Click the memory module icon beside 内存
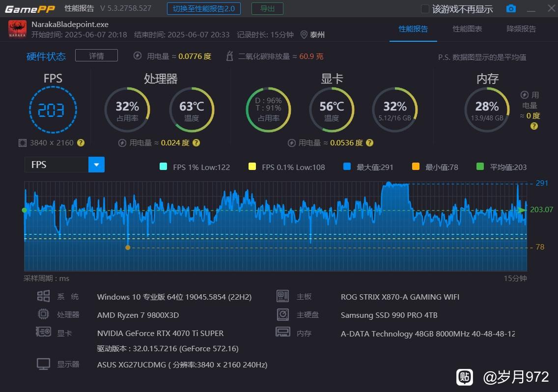Screen dimensions: 558x392 (x=283, y=332)
